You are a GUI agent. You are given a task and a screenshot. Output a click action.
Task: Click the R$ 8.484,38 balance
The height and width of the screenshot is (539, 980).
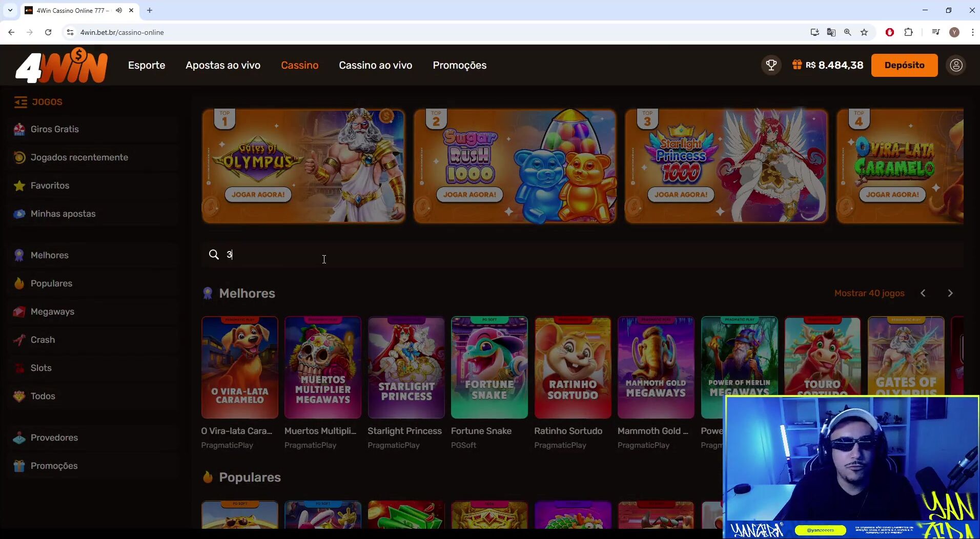pos(834,65)
